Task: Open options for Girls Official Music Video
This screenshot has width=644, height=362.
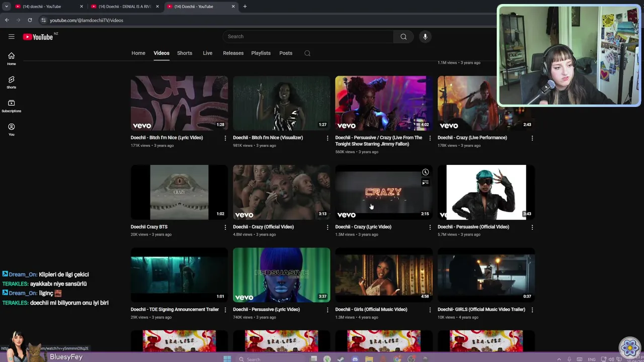Action: 430,310
